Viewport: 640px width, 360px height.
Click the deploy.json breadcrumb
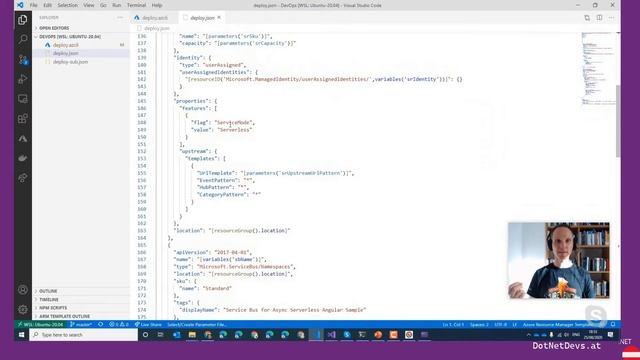(x=157, y=28)
